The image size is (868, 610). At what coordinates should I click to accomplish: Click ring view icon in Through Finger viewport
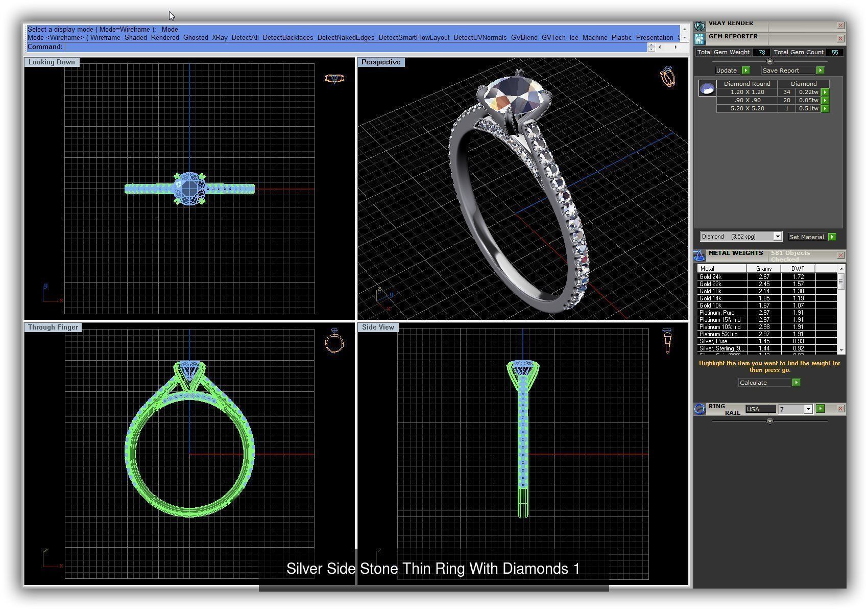click(x=334, y=341)
